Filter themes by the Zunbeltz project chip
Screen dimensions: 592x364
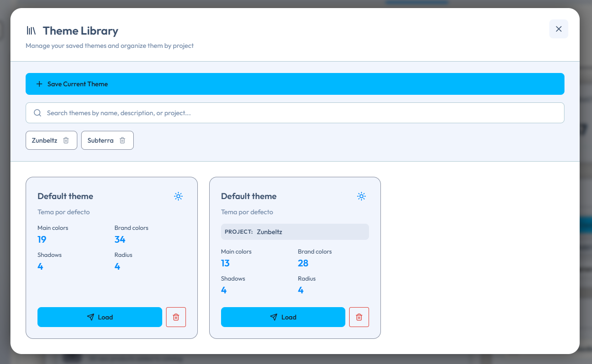[x=45, y=140]
